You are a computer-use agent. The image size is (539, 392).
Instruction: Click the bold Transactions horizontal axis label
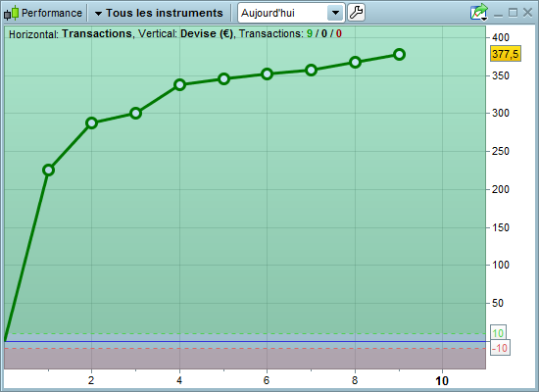(97, 33)
